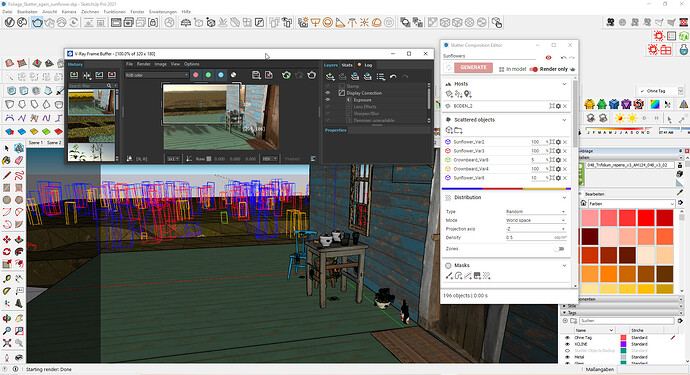Save the current image in frame buffer

pyautogui.click(x=256, y=75)
